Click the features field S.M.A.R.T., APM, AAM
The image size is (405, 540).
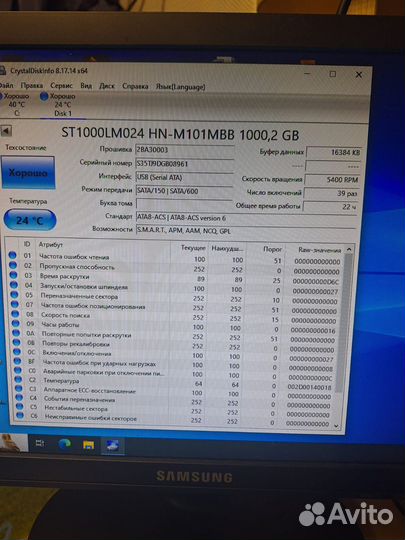pos(246,231)
